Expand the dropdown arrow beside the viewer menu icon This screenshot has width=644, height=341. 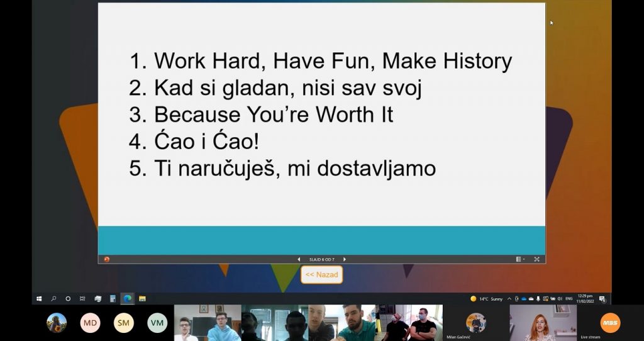pyautogui.click(x=524, y=259)
